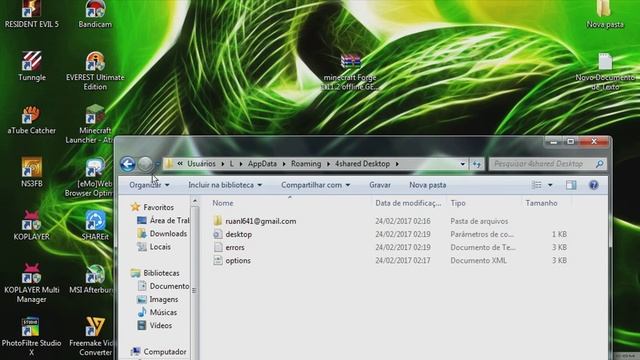Click the PhotoFiltre Studio X icon
The width and height of the screenshot is (640, 360).
pos(32,336)
